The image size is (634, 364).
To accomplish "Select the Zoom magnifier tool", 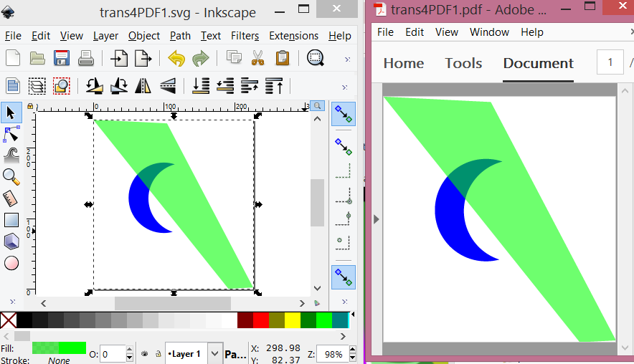I will [x=11, y=176].
